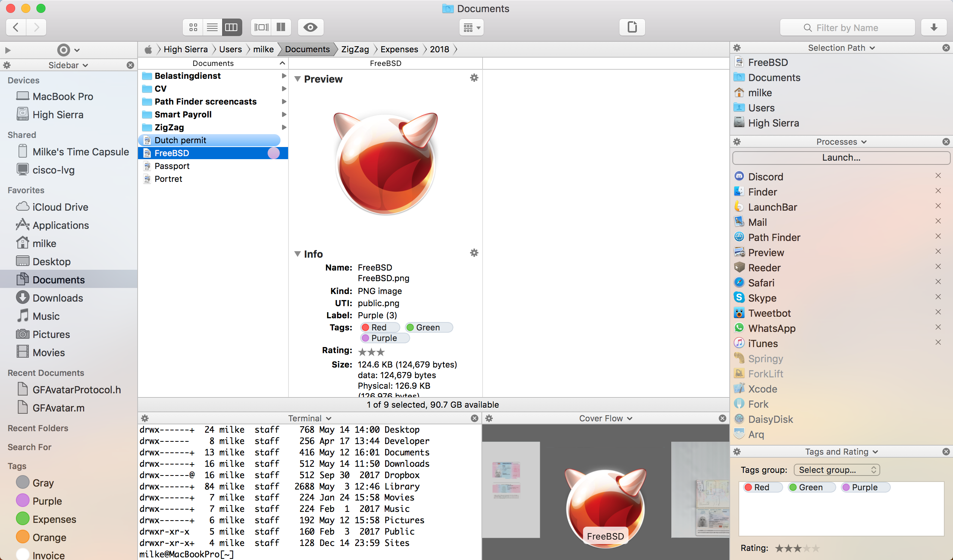The image size is (953, 560).
Task: Click the Apple computer icon in path bar
Action: [x=148, y=49]
